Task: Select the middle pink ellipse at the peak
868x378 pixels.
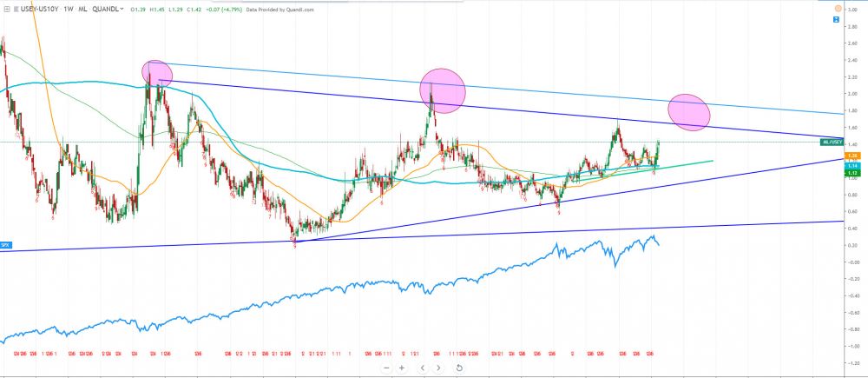Action: (x=443, y=90)
